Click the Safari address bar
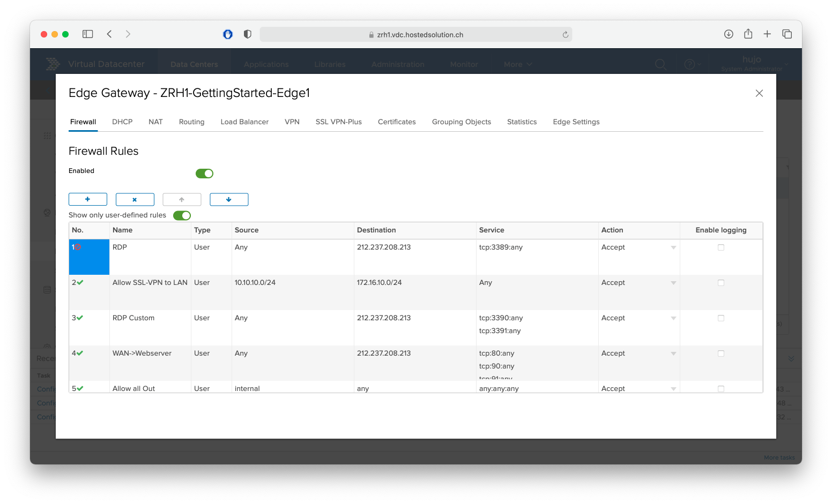The image size is (832, 504). tap(416, 34)
